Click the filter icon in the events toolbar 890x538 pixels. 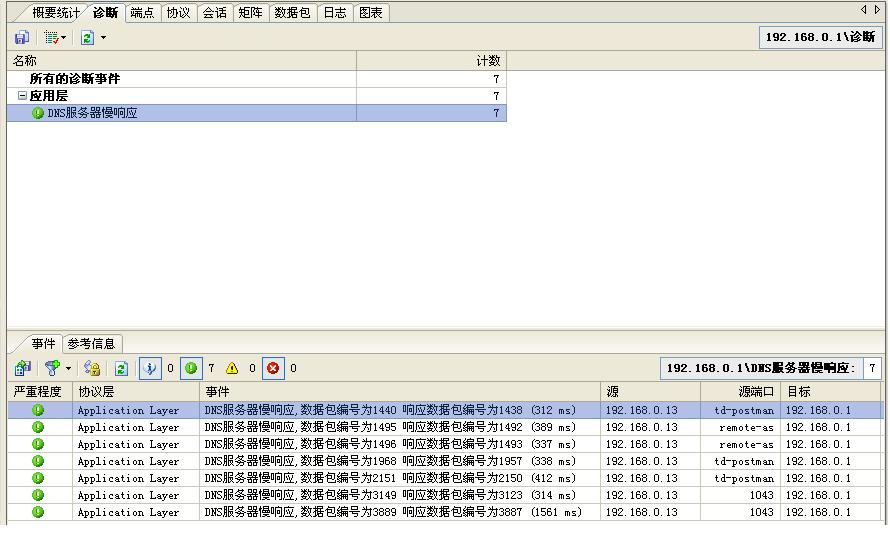click(x=52, y=368)
